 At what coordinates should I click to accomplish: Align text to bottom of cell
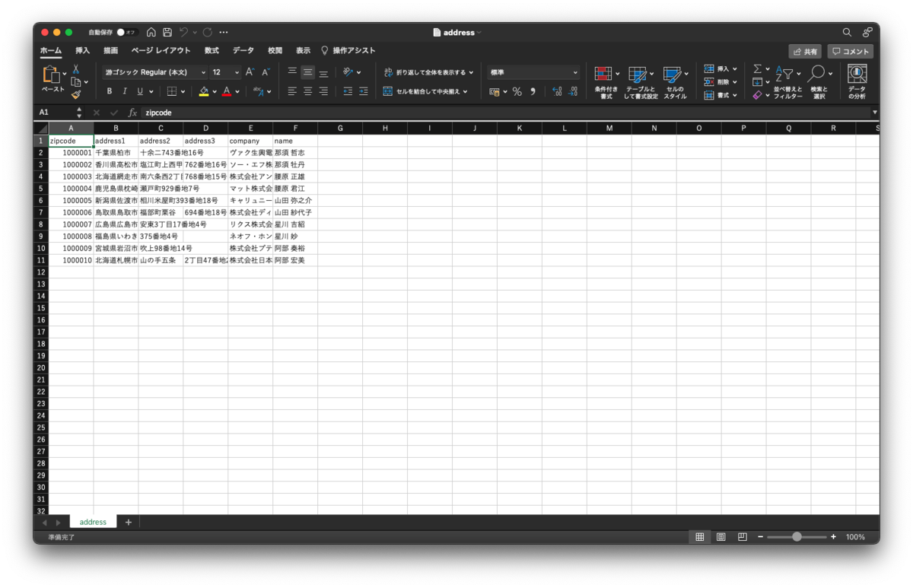click(x=323, y=72)
